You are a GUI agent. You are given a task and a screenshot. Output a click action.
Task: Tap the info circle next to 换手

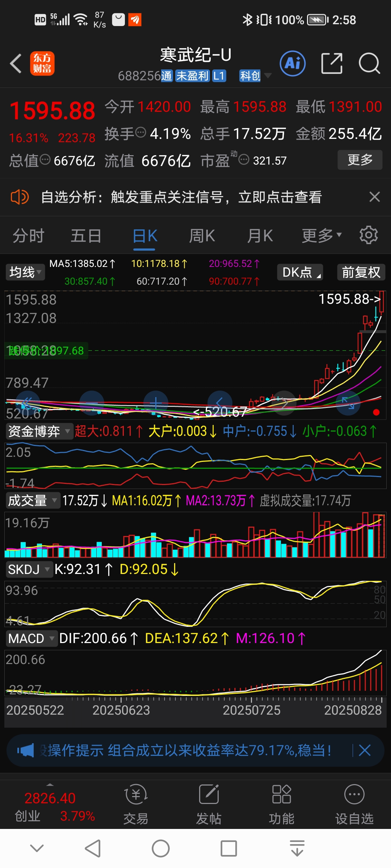click(x=140, y=133)
